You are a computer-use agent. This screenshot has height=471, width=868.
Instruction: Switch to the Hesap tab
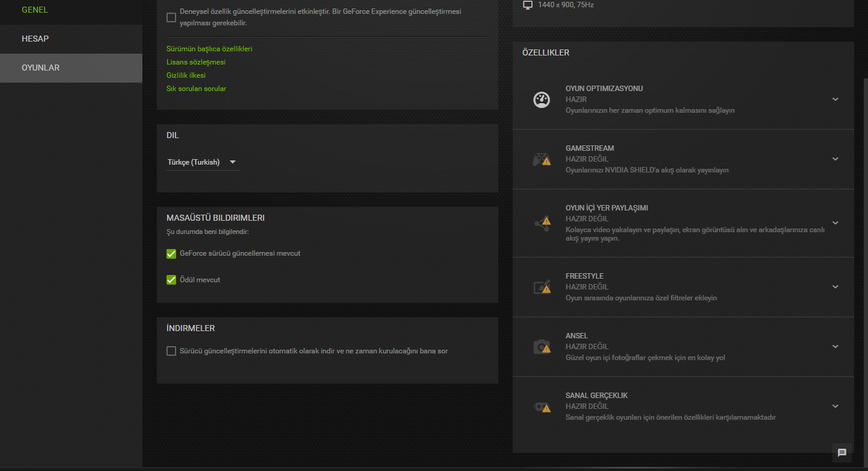tap(35, 39)
